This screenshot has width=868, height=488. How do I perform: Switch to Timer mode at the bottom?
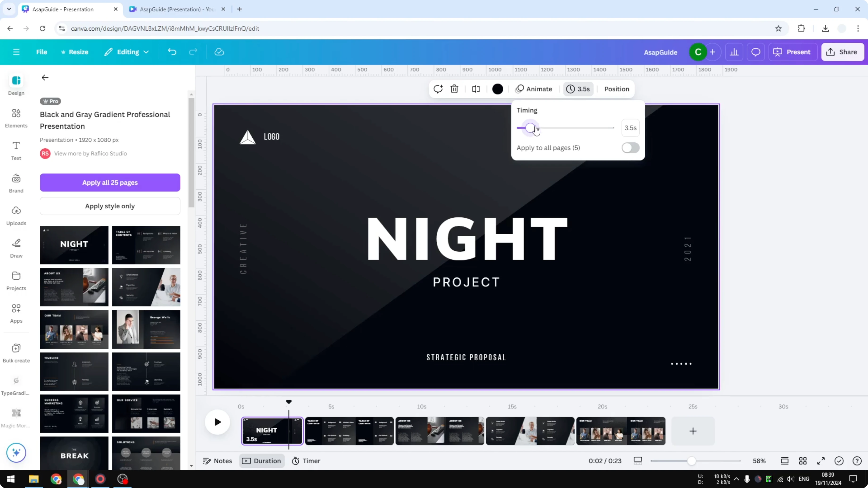306,461
